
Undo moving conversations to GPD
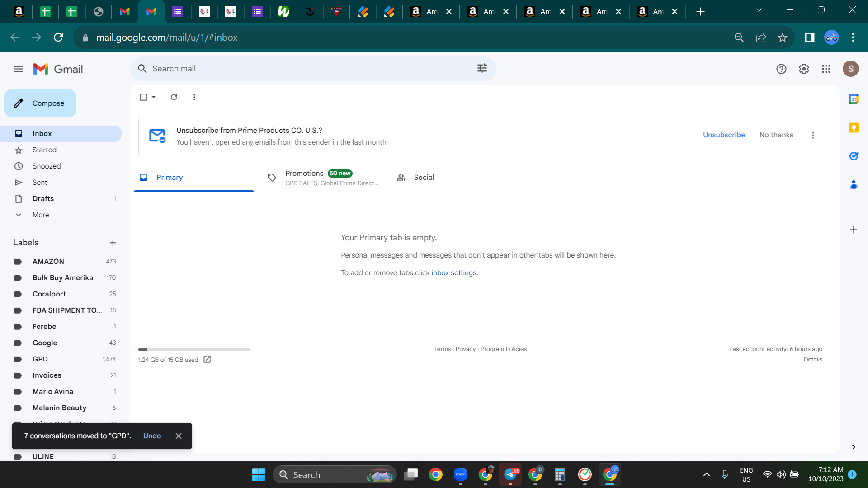point(152,436)
